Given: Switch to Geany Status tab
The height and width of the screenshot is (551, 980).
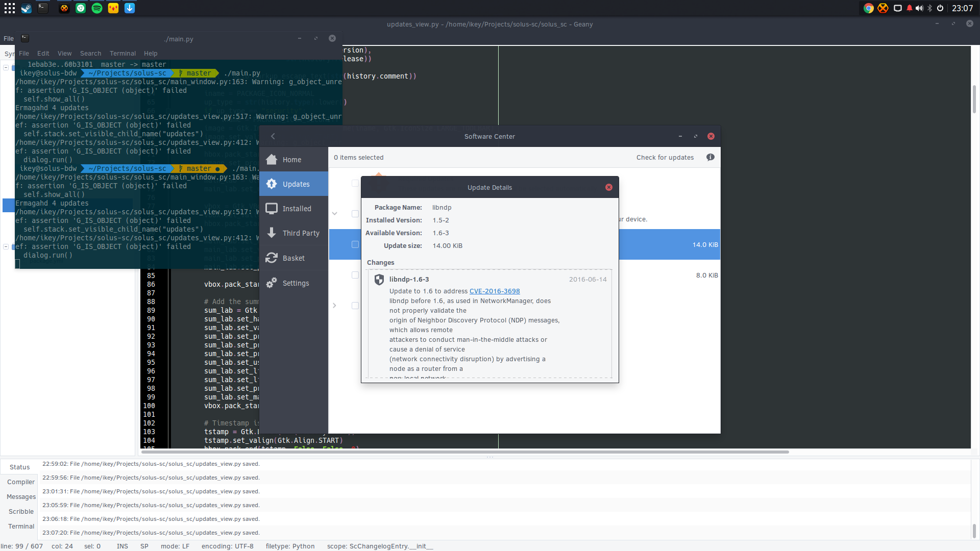Looking at the screenshot, I should point(20,467).
